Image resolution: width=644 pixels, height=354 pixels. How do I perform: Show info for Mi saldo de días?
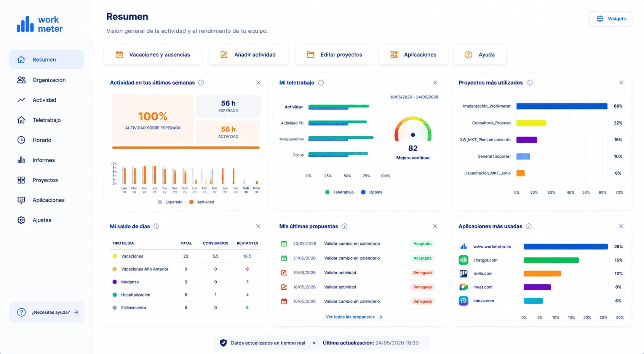[x=156, y=226]
